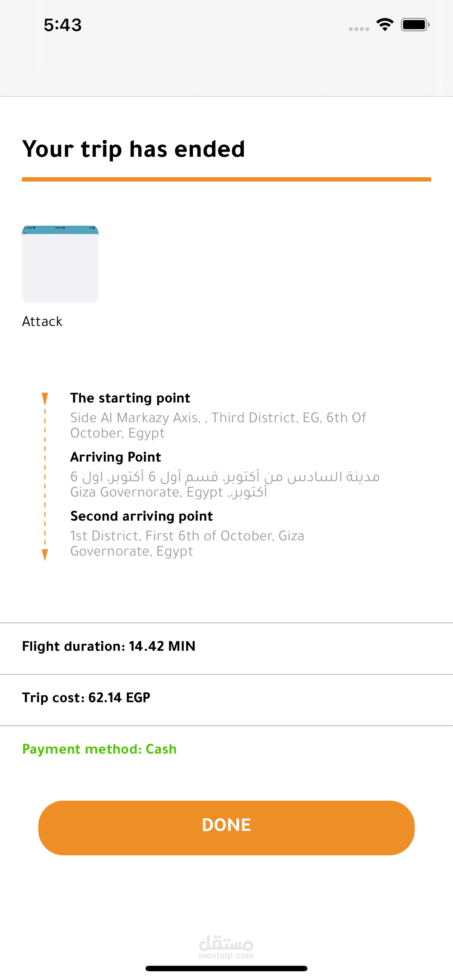Tap the 5:43 clock in status bar
Image resolution: width=453 pixels, height=980 pixels.
tap(62, 25)
